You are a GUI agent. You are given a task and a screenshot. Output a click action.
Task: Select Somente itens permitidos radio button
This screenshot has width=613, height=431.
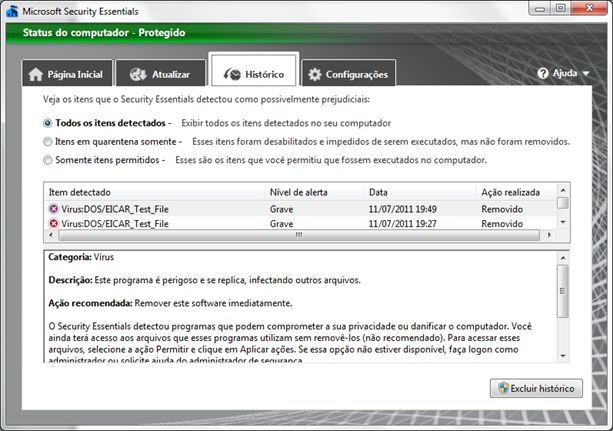47,160
